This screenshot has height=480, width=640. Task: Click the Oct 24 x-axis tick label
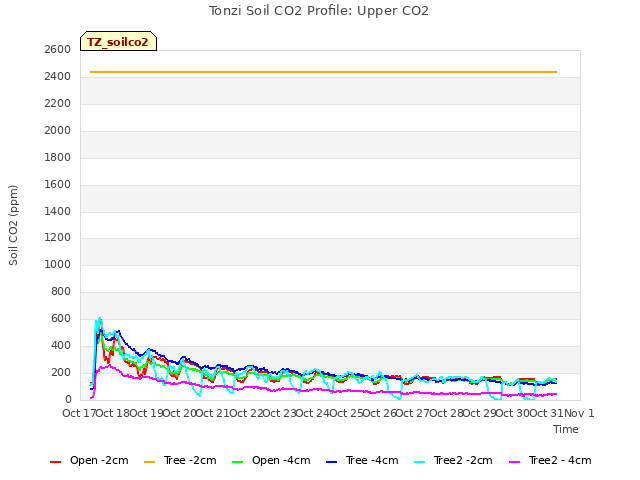click(x=312, y=413)
